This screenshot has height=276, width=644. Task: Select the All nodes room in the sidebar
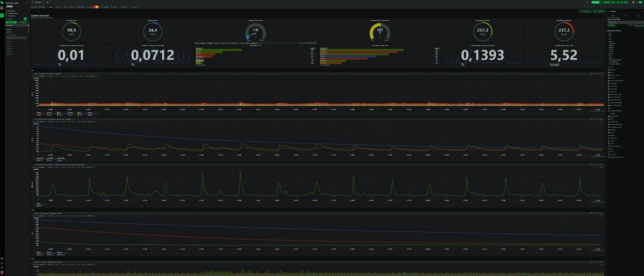coord(10,25)
